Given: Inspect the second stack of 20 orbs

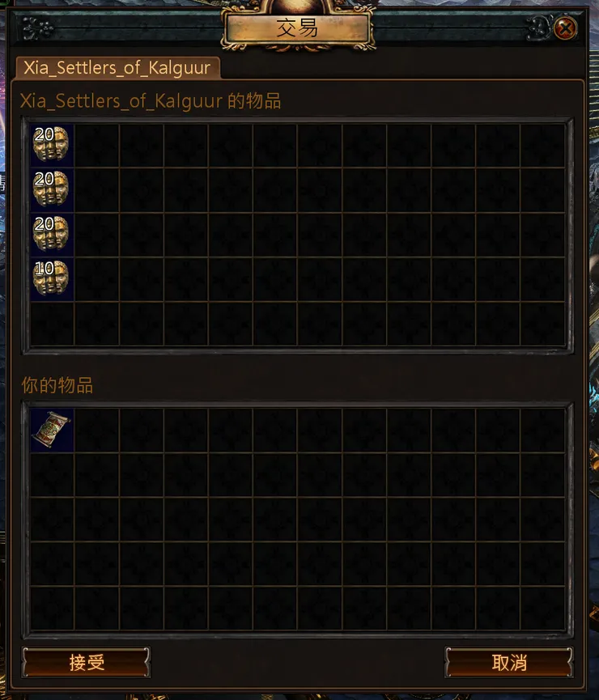Looking at the screenshot, I should 52,189.
